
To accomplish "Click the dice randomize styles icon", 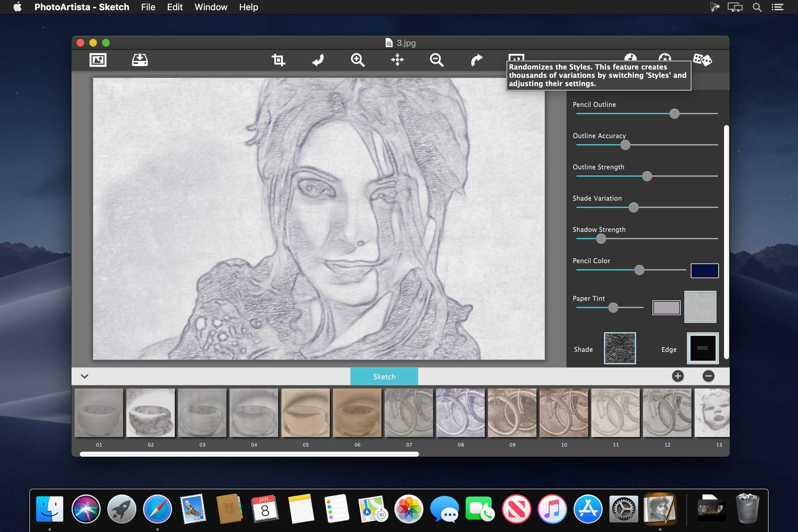I will 702,60.
